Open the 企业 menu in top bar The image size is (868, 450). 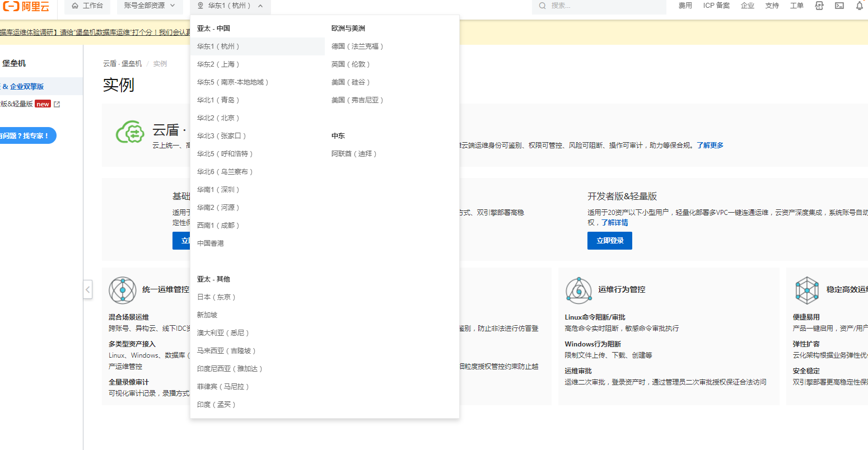click(x=748, y=6)
